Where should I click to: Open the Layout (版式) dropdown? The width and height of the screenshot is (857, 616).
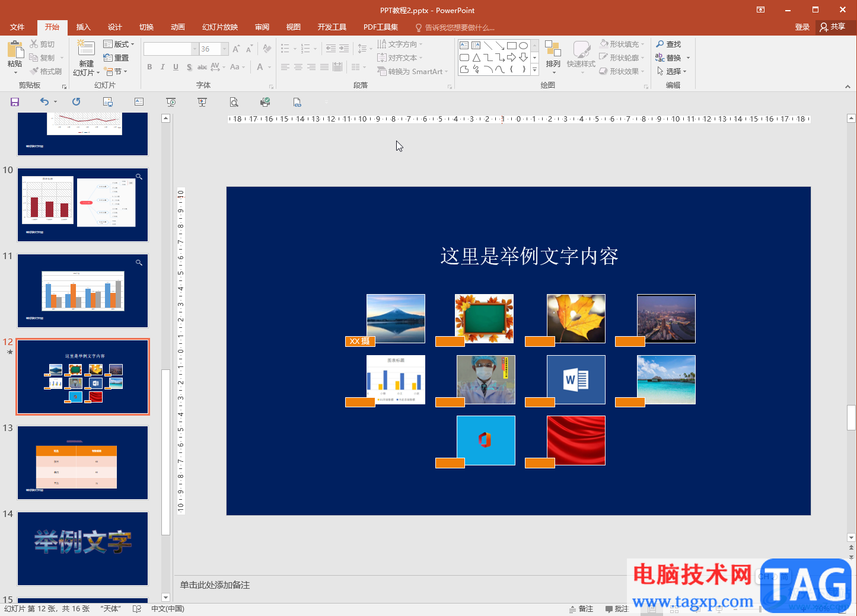point(119,44)
